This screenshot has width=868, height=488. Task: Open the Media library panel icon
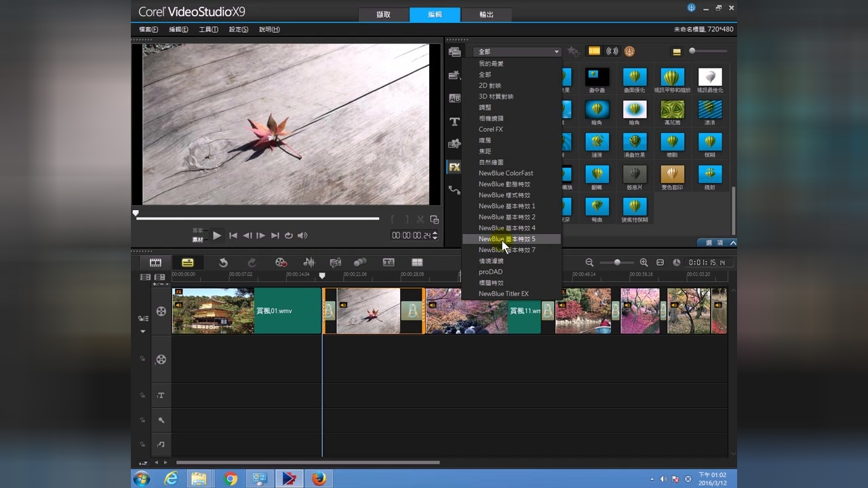pos(454,52)
